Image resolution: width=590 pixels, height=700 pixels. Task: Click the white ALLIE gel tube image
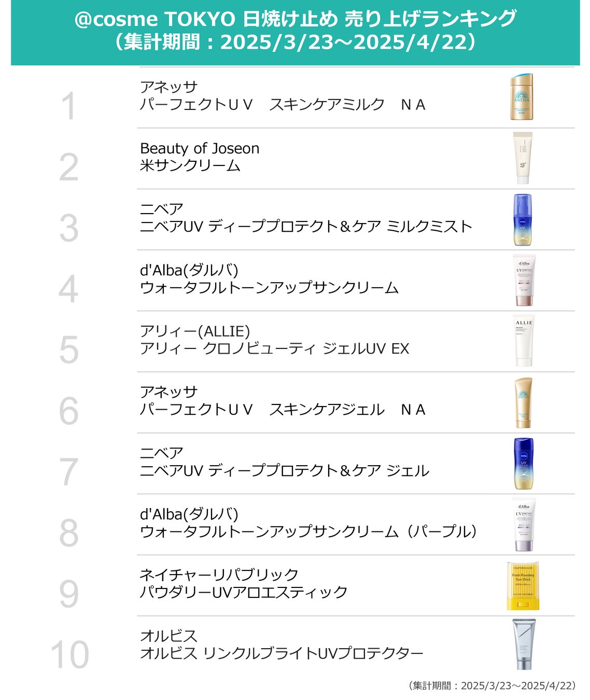click(x=524, y=341)
